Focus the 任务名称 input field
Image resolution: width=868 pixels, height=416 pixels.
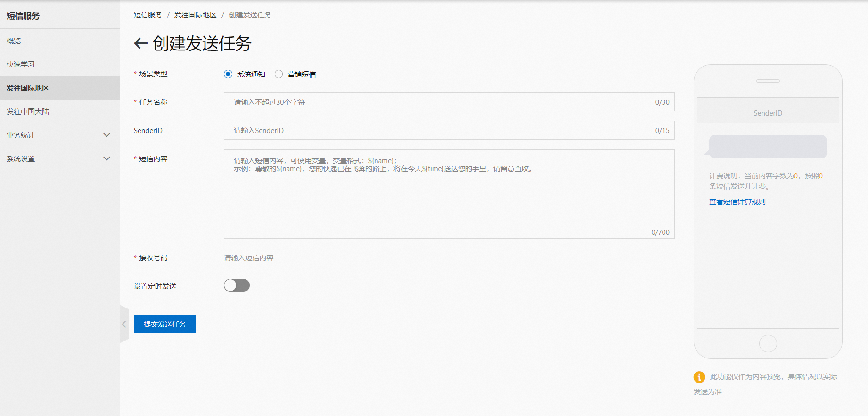tap(449, 102)
